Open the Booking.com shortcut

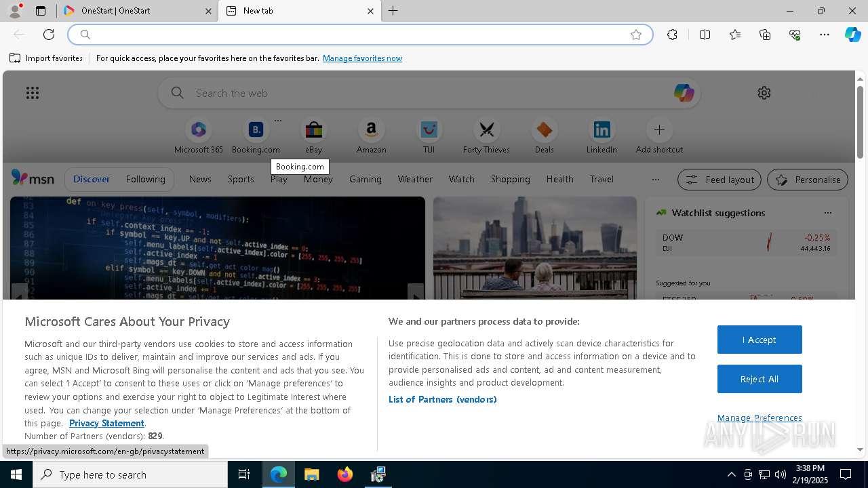tap(256, 136)
